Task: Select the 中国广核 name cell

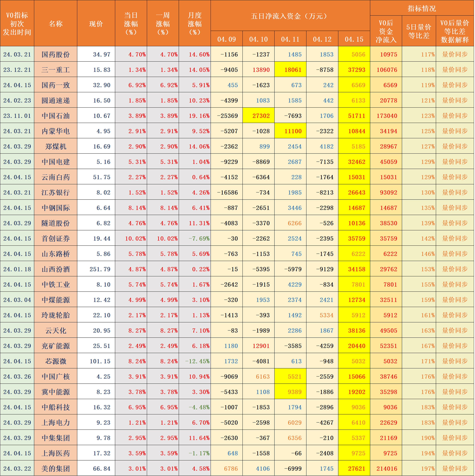Action: pos(56,376)
